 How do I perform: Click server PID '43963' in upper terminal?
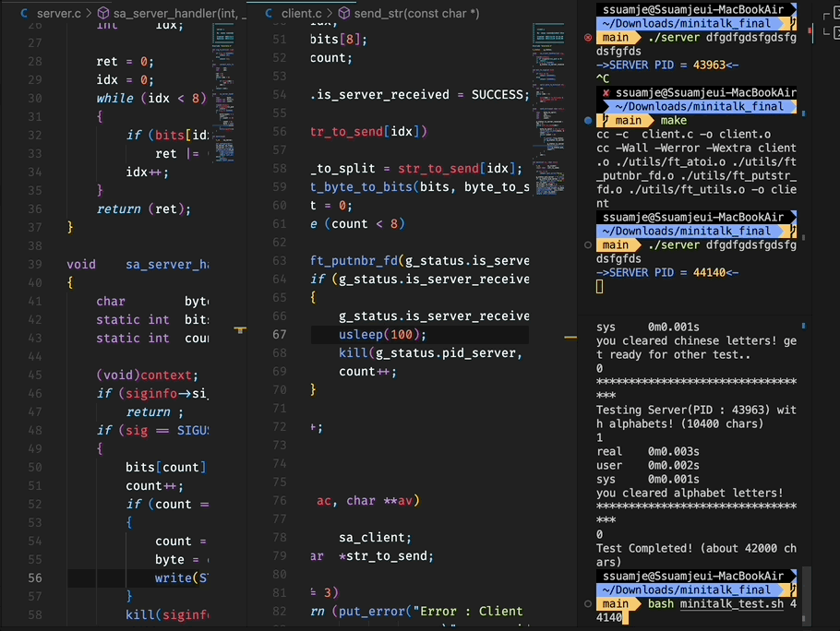709,65
